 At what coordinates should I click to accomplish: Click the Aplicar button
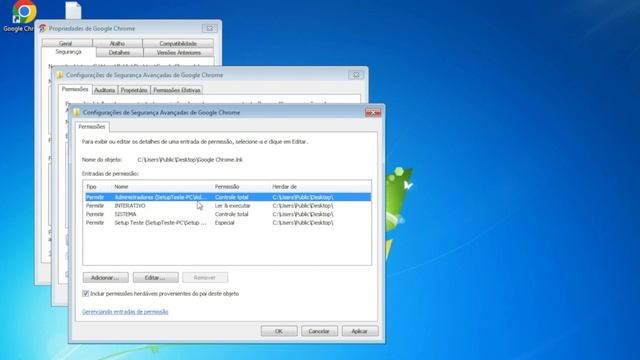360,331
